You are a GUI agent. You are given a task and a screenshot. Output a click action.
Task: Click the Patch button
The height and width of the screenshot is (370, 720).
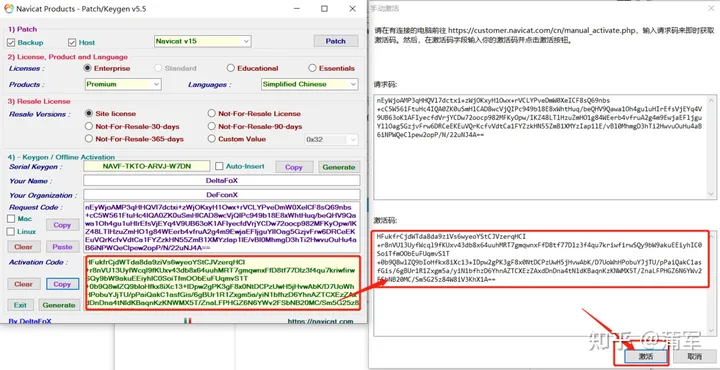pos(336,41)
